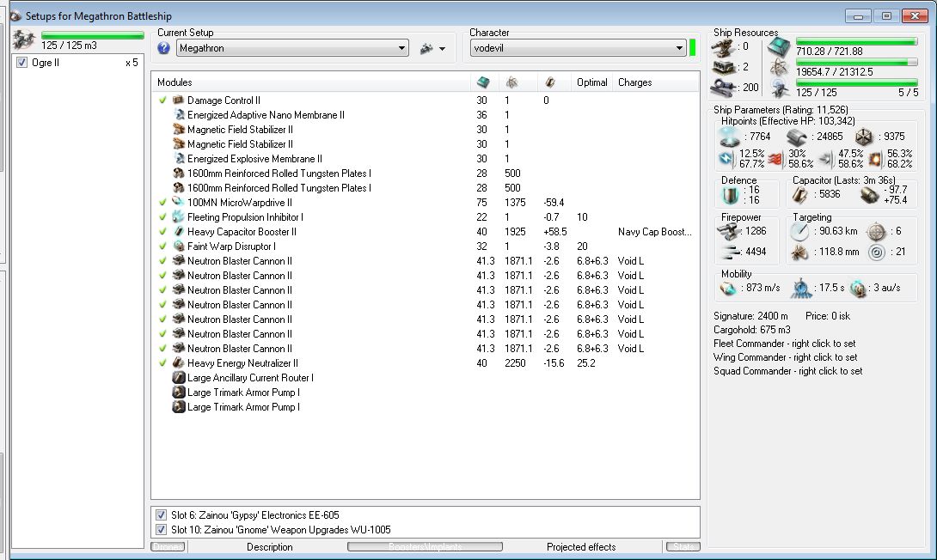Toggle Damage Control II active checkmark

tap(162, 100)
